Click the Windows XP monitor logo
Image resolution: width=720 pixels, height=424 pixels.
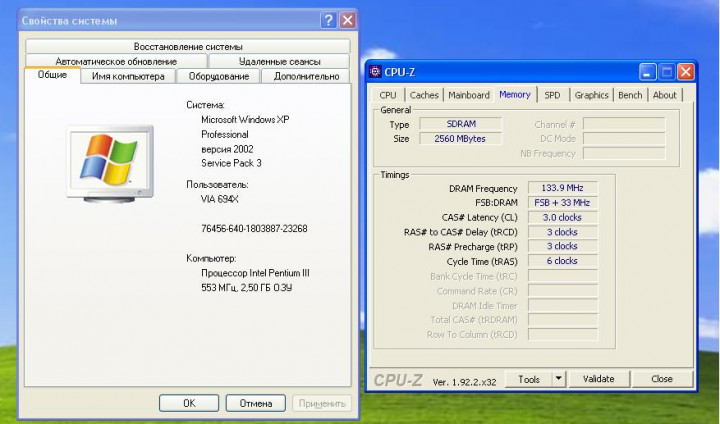108,159
